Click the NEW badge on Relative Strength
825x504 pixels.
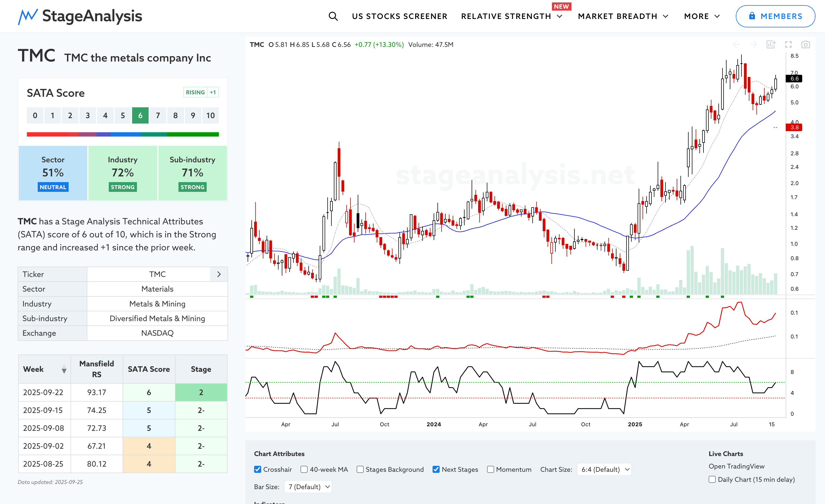[x=561, y=6]
